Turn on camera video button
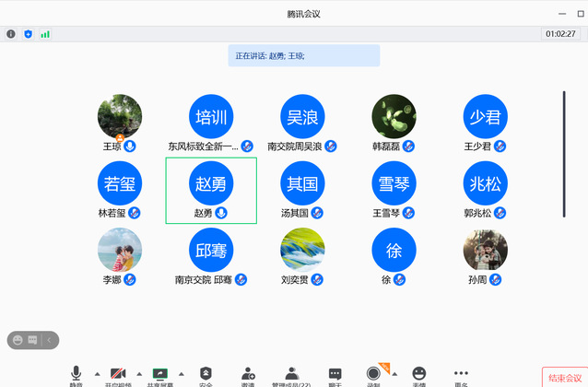This screenshot has height=387, width=588. click(x=118, y=375)
